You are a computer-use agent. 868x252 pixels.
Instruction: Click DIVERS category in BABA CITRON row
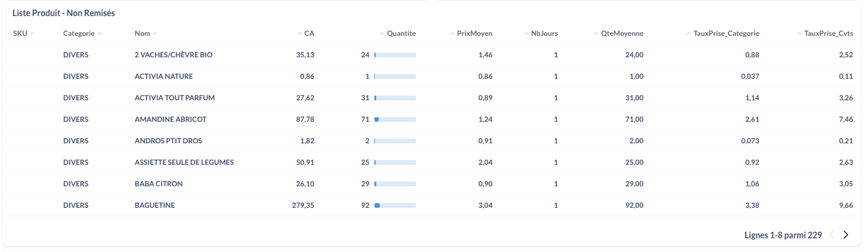click(76, 184)
